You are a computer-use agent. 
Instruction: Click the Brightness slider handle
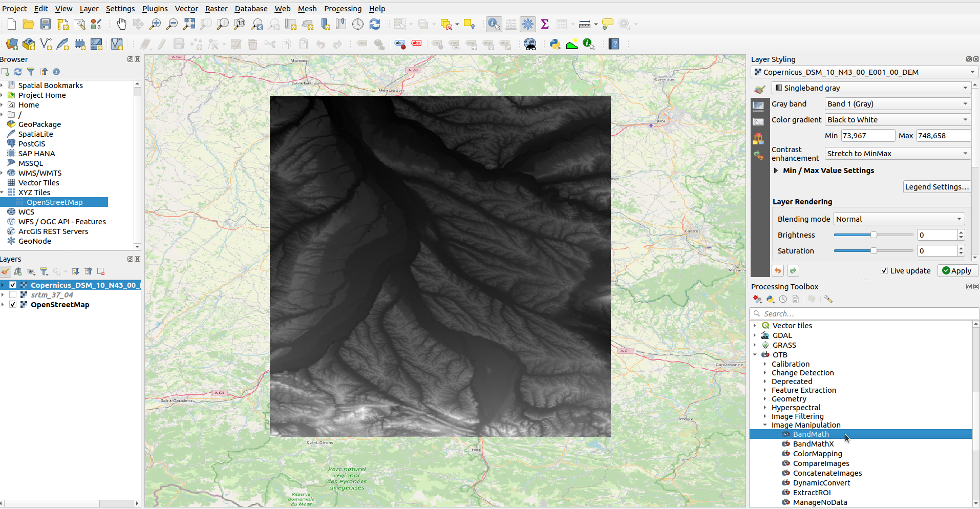tap(873, 235)
